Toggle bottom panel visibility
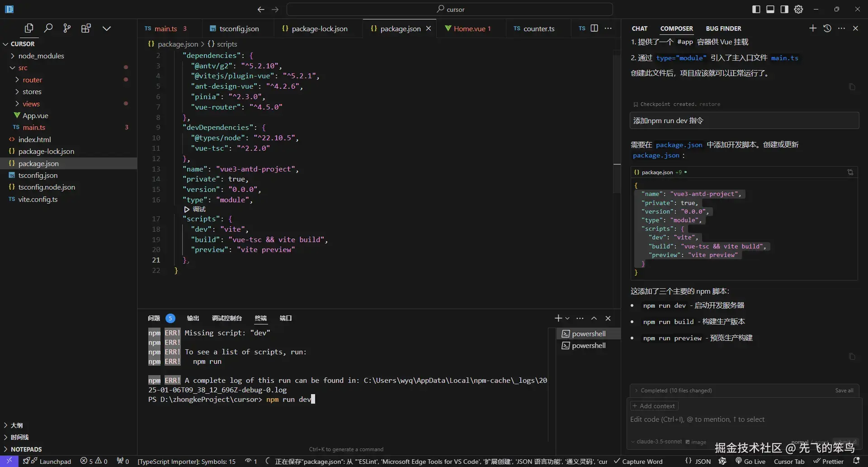 [770, 9]
